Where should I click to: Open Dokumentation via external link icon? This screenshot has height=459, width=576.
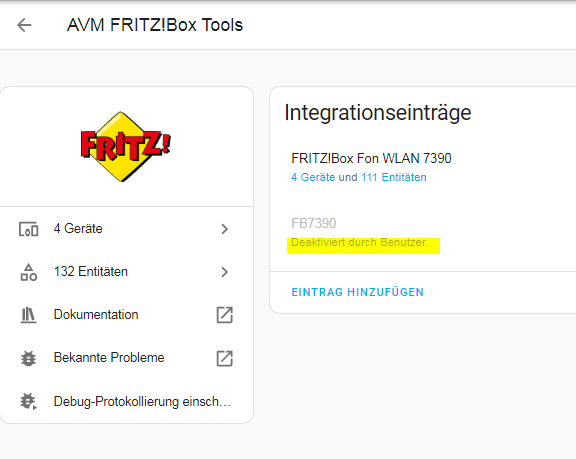pyautogui.click(x=224, y=315)
